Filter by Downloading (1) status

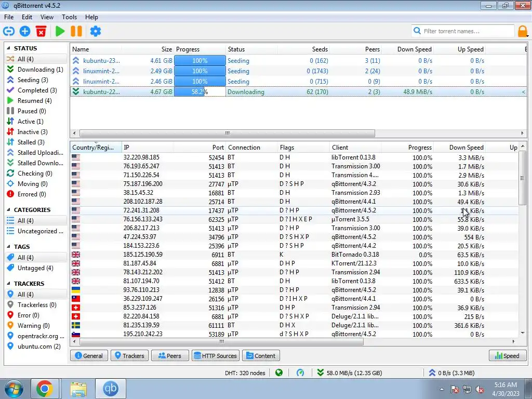(x=35, y=70)
